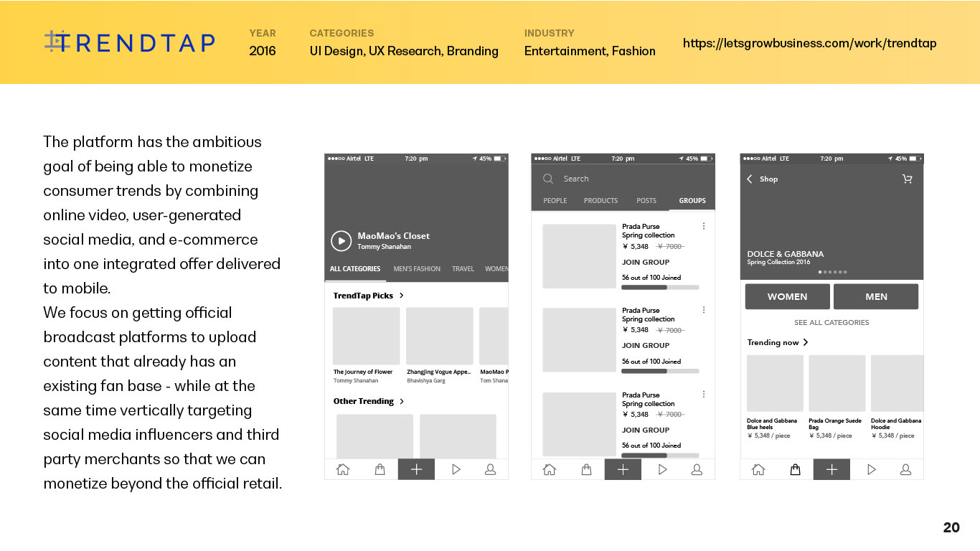Select TRAVEL category tab
Viewport: 980px width, 551px height.
coord(463,269)
